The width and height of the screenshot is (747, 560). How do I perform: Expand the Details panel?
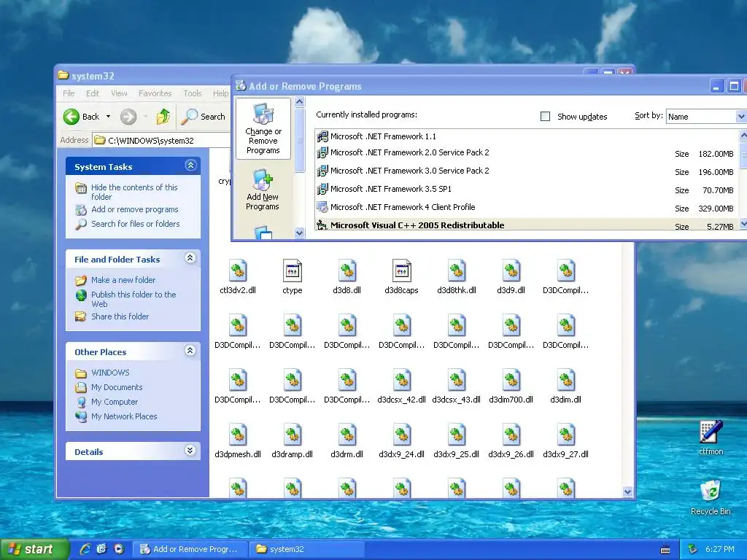(190, 451)
